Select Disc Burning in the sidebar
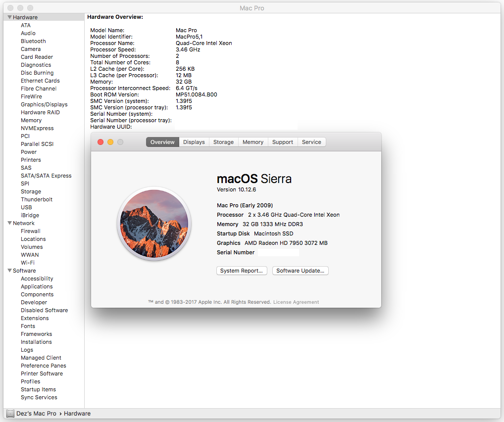Image resolution: width=504 pixels, height=422 pixels. (37, 73)
